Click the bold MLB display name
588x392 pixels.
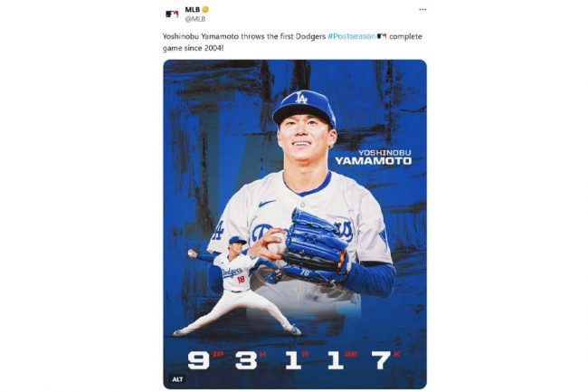pos(193,10)
